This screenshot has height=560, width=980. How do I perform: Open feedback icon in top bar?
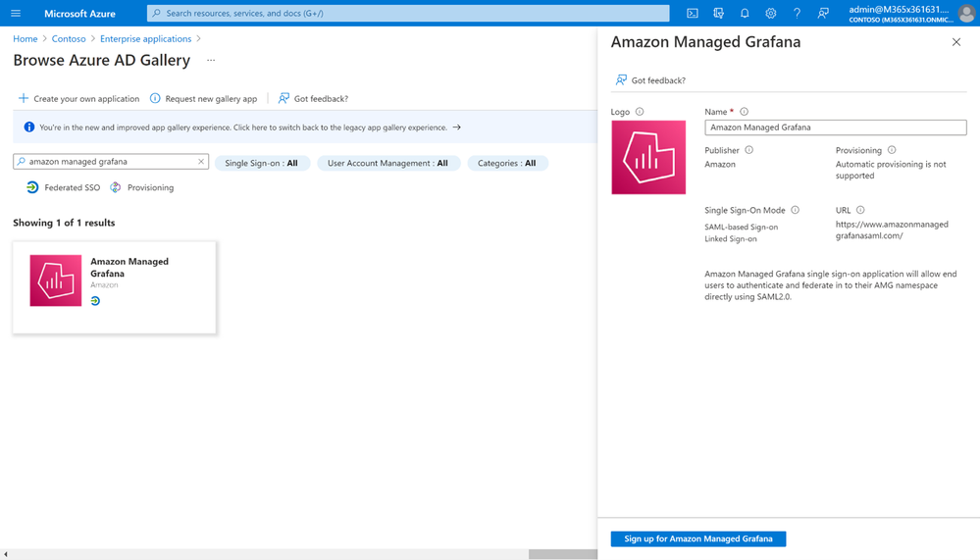823,13
